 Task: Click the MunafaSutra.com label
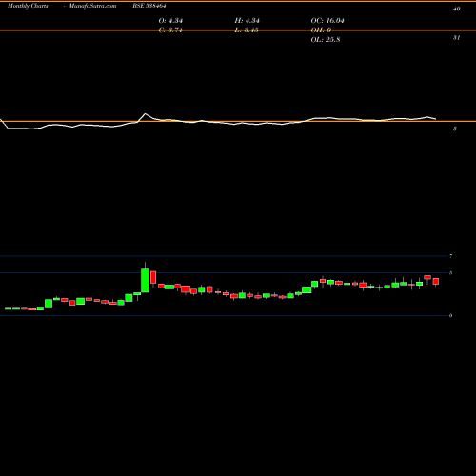coord(92,6)
